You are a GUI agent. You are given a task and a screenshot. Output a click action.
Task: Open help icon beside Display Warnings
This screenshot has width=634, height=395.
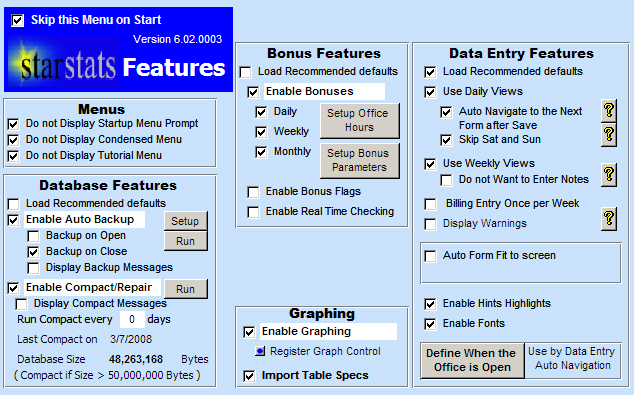pyautogui.click(x=609, y=219)
